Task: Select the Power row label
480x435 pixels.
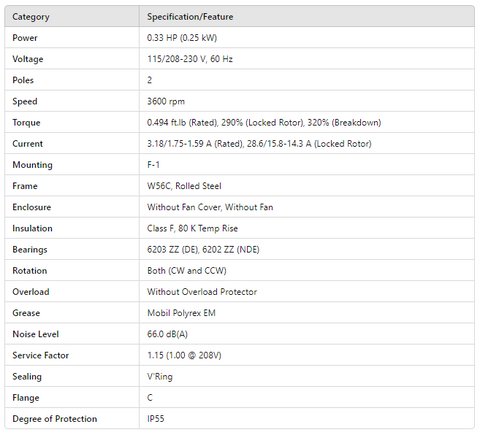Action: coord(25,38)
